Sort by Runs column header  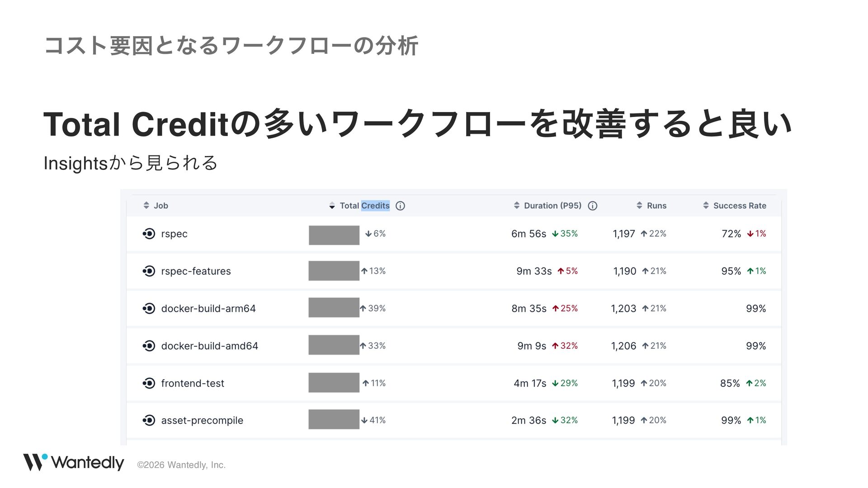[651, 206]
